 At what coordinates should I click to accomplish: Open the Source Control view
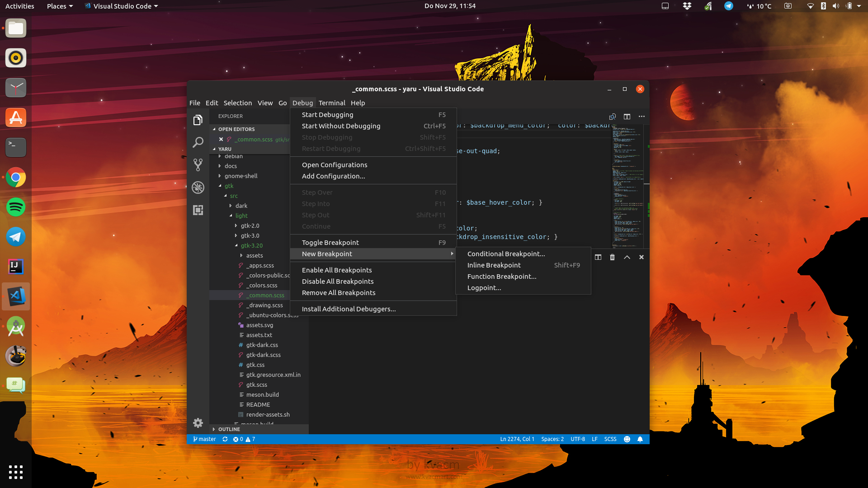click(198, 164)
